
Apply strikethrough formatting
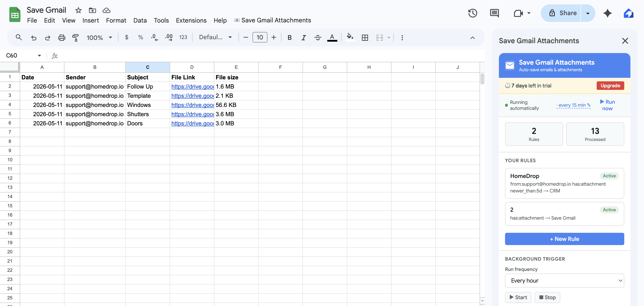tap(318, 37)
